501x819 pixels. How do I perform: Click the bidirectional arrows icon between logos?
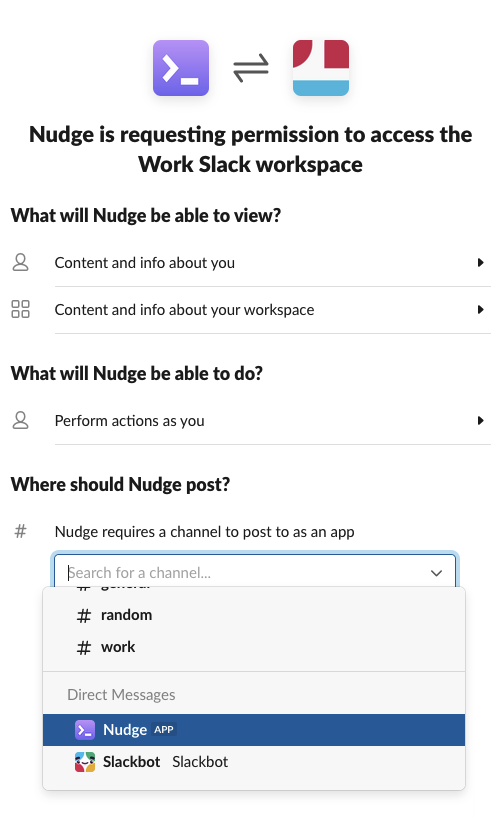(251, 68)
